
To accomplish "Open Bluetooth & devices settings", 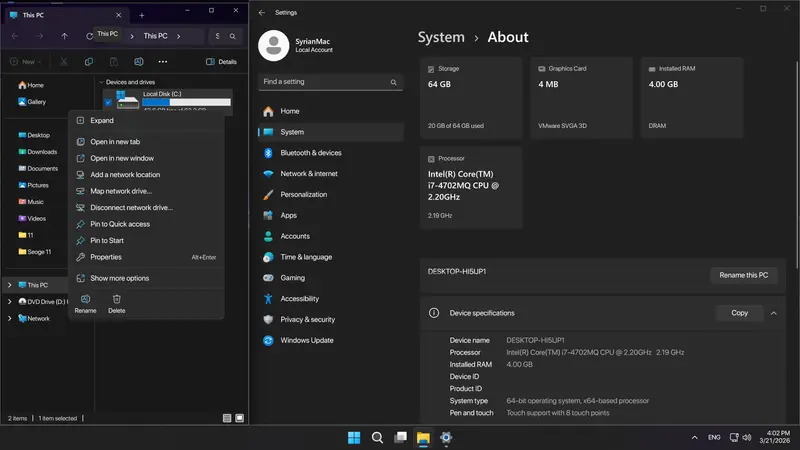I will pos(331,153).
